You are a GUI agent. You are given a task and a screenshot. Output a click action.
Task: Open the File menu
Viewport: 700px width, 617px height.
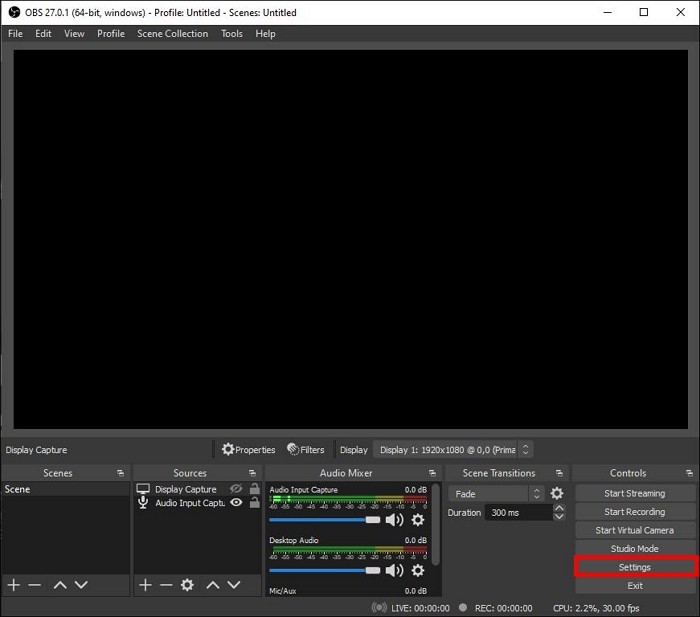15,33
